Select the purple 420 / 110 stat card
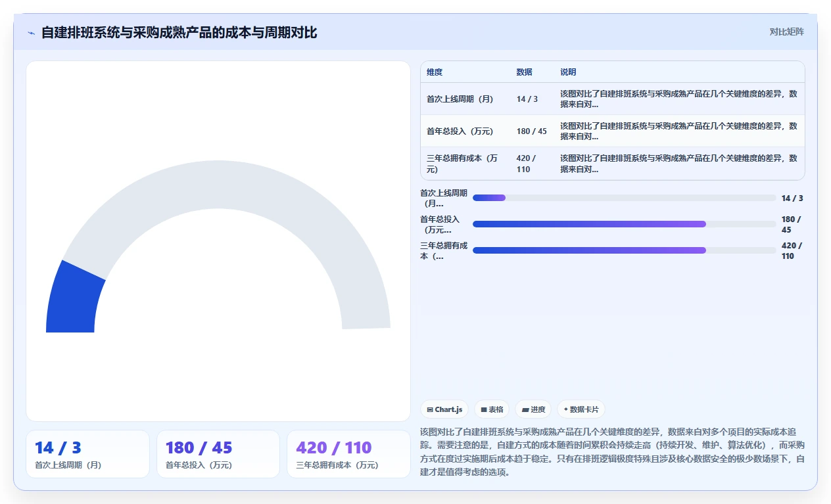This screenshot has height=504, width=831. [348, 454]
